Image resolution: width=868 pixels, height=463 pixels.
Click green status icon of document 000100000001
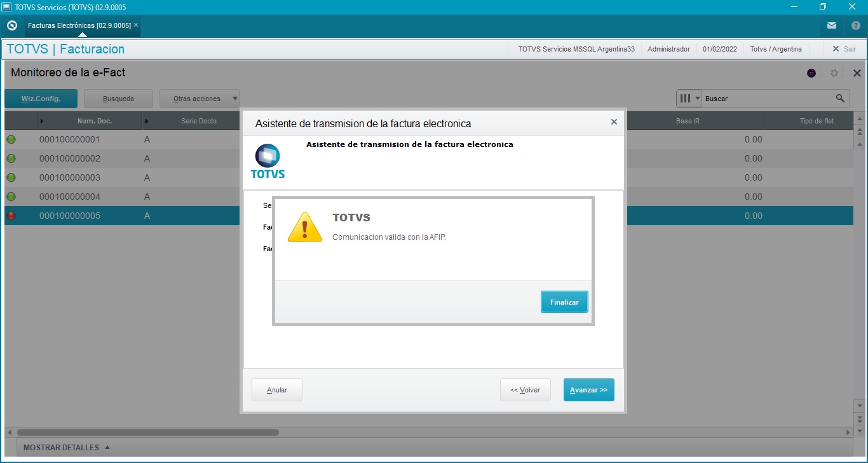coord(11,139)
